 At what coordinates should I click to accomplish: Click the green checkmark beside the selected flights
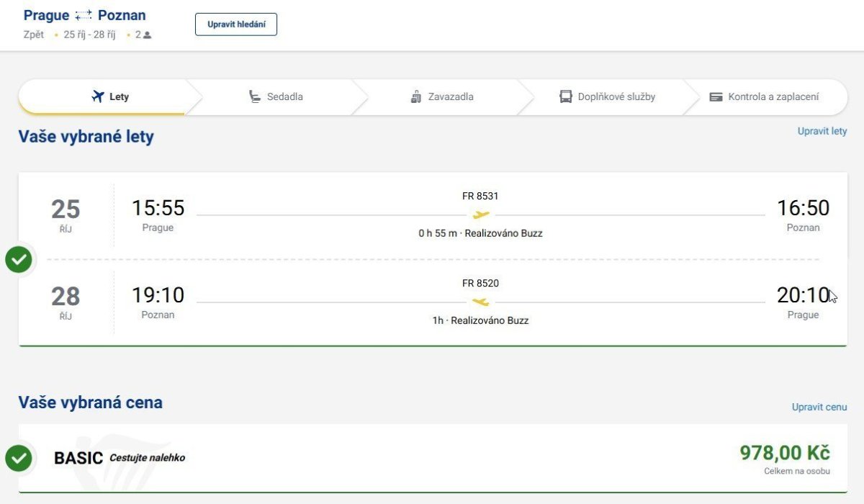19,259
